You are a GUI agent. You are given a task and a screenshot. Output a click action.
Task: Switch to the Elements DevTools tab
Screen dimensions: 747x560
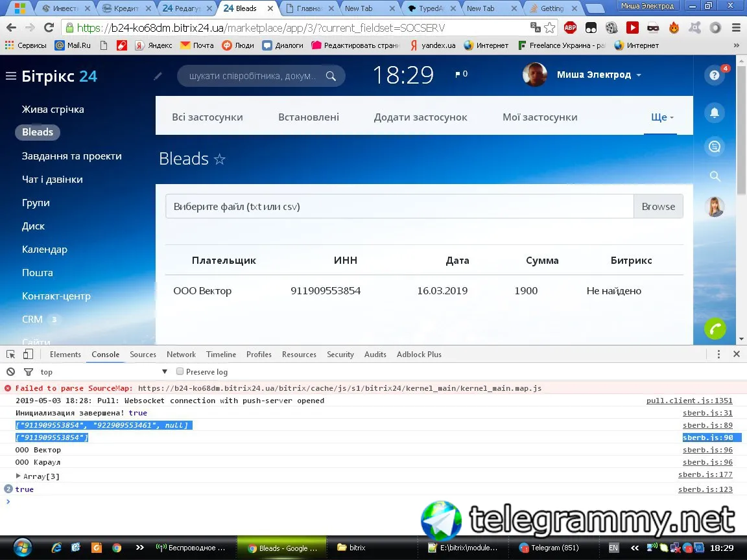point(65,355)
